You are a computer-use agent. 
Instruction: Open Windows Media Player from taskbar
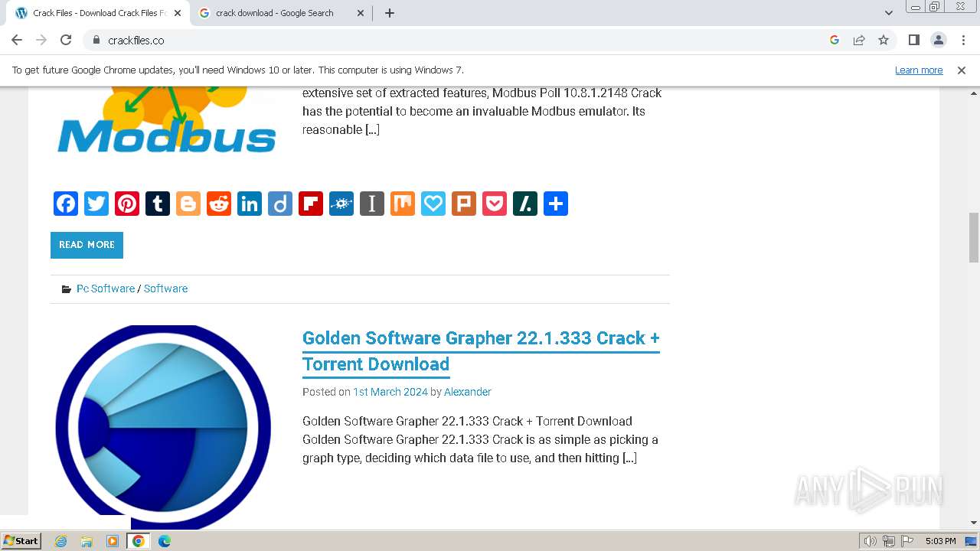pyautogui.click(x=113, y=541)
